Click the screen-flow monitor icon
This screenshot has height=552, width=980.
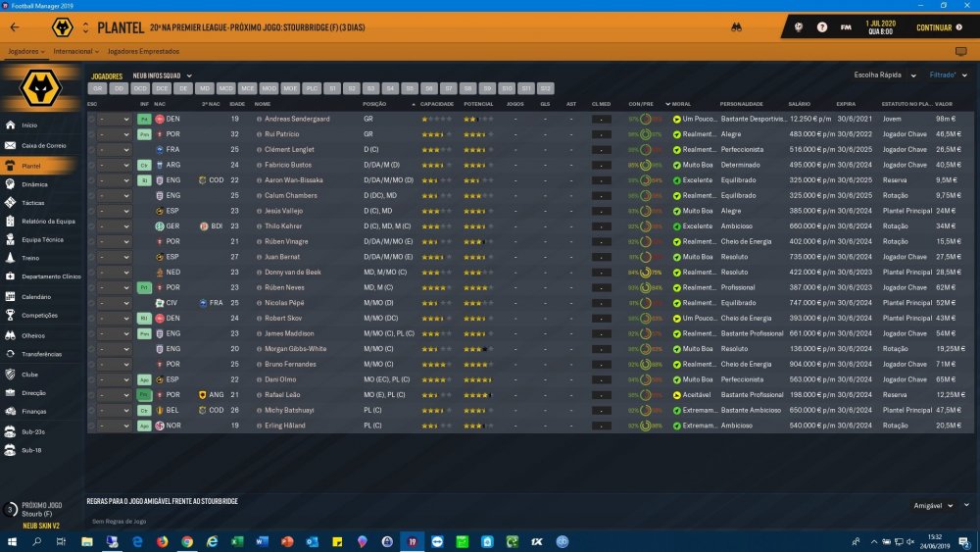click(x=960, y=51)
